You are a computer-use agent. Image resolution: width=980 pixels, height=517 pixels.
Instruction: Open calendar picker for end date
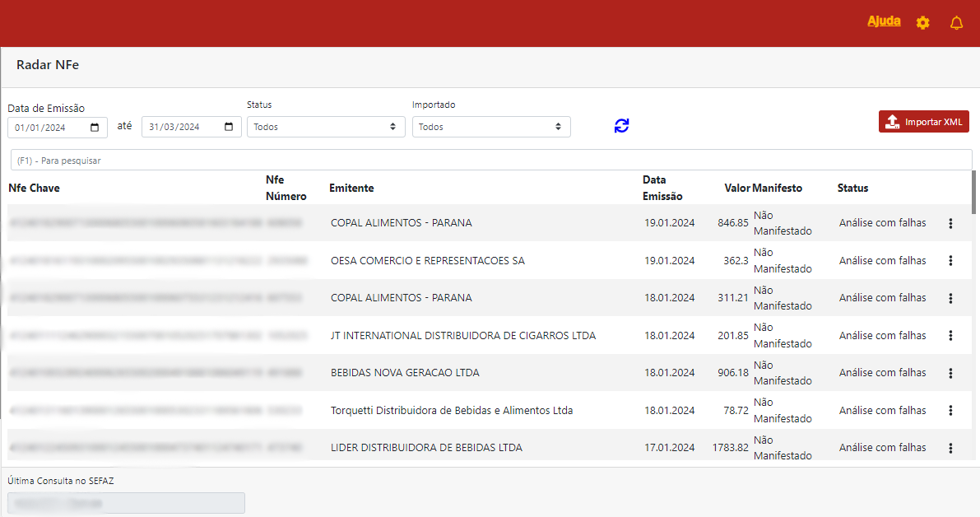pos(229,128)
